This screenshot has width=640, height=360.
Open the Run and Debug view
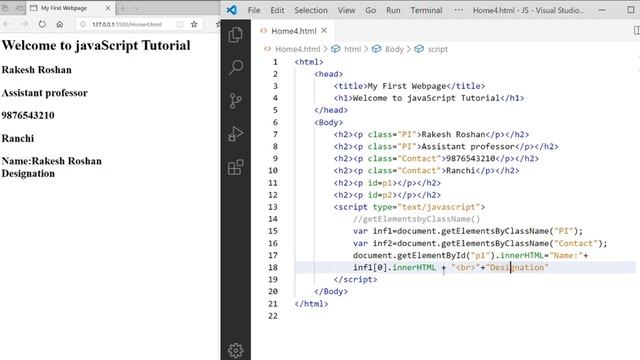[x=236, y=134]
